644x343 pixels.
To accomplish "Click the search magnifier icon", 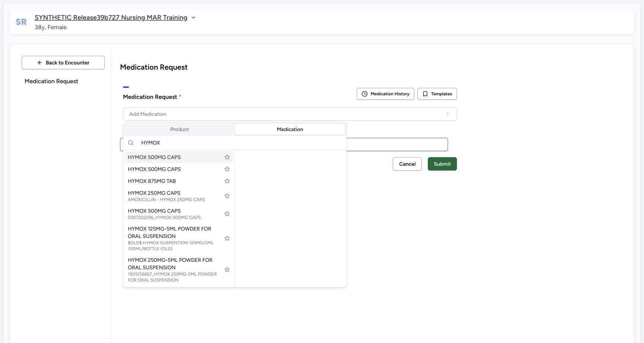I will click(131, 143).
